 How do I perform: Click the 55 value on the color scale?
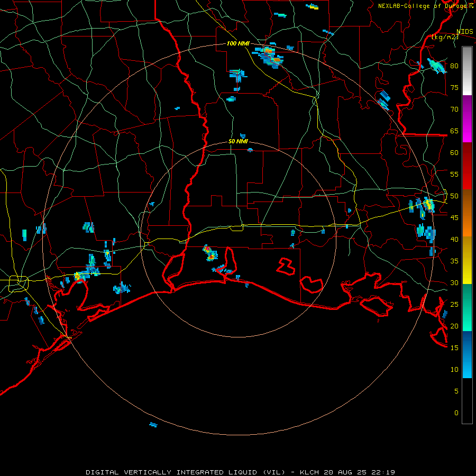(454, 174)
